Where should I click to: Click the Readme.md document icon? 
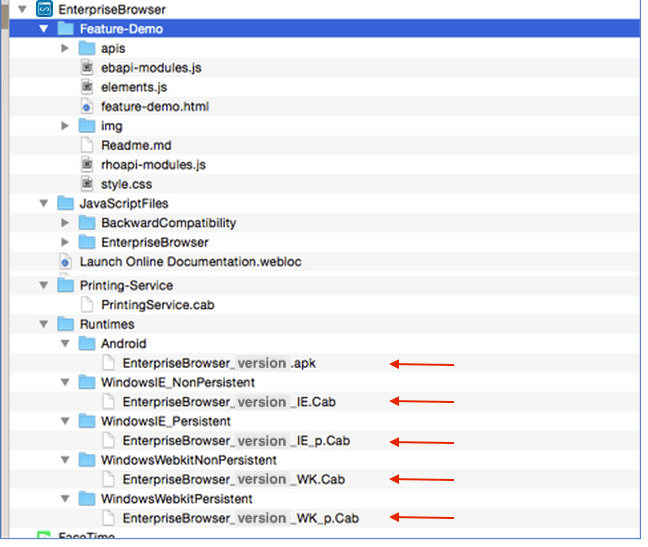click(87, 145)
